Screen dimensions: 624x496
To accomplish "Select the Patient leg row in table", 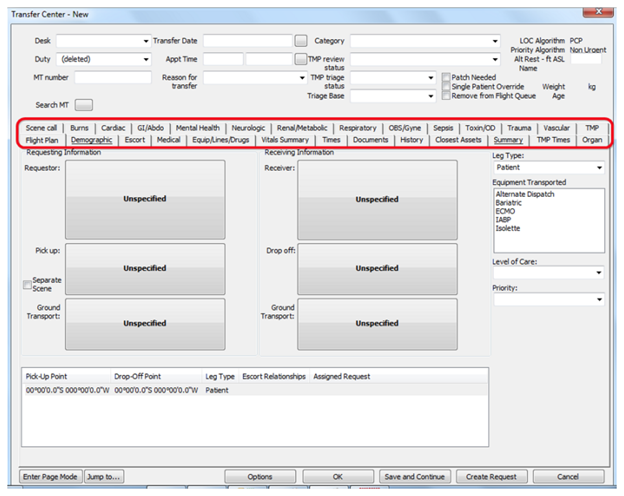I will coord(255,390).
